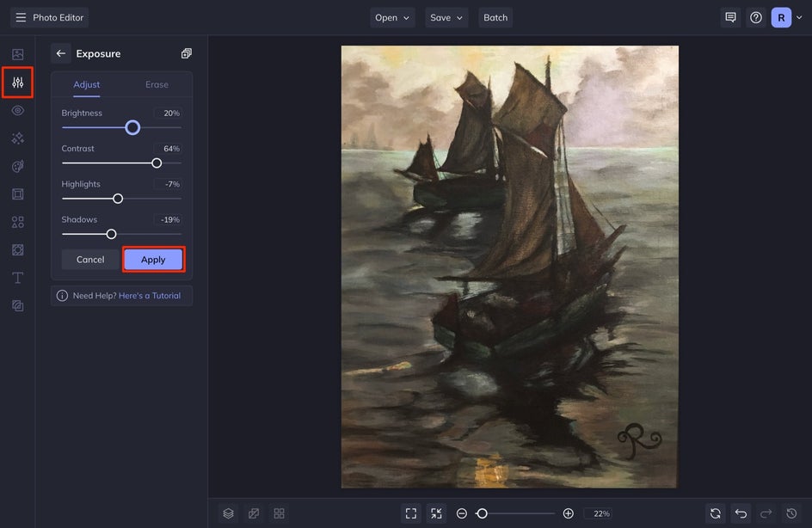Click the Batch button
Screen dimensions: 812x528
tap(495, 17)
